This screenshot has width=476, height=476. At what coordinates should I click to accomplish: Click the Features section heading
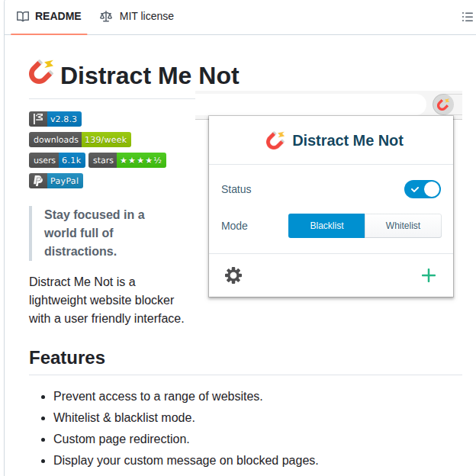[x=67, y=358]
